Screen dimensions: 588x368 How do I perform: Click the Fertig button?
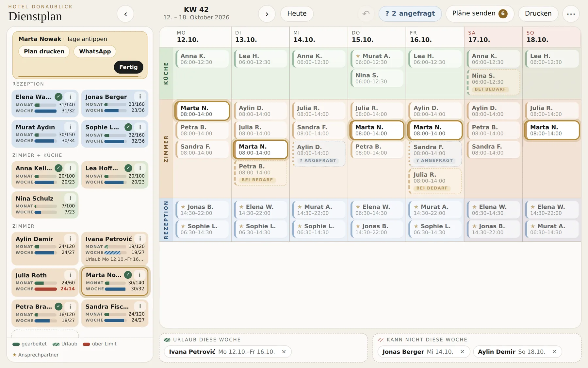point(128,67)
